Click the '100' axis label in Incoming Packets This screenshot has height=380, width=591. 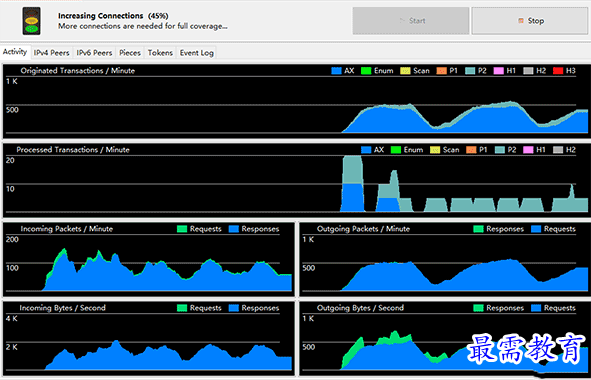[12, 268]
